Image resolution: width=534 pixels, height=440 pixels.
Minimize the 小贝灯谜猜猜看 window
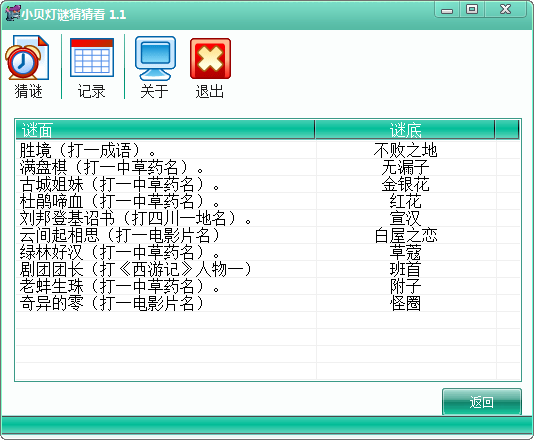tap(447, 10)
